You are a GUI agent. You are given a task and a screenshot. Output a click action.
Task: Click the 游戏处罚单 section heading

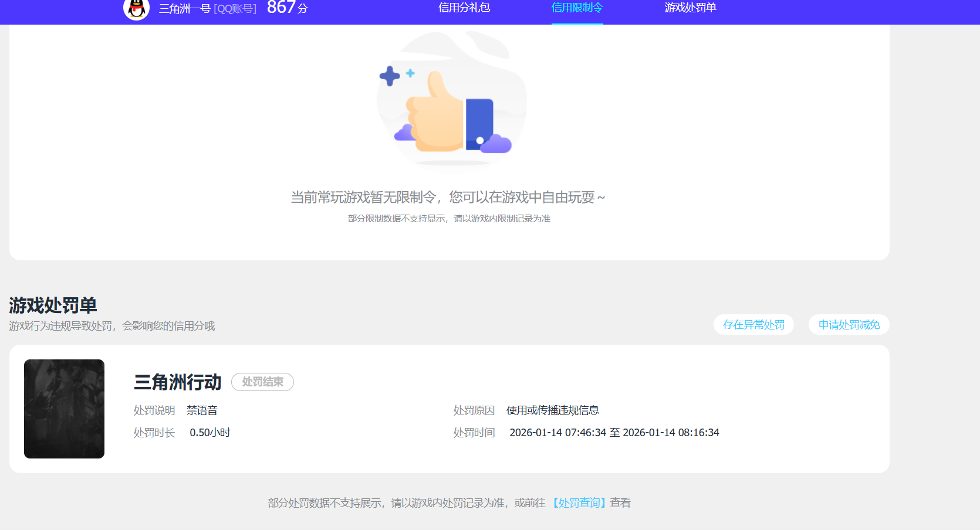53,305
